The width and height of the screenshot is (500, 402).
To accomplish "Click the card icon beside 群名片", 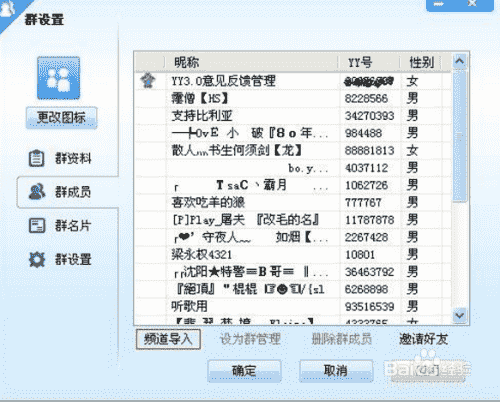I will (37, 226).
